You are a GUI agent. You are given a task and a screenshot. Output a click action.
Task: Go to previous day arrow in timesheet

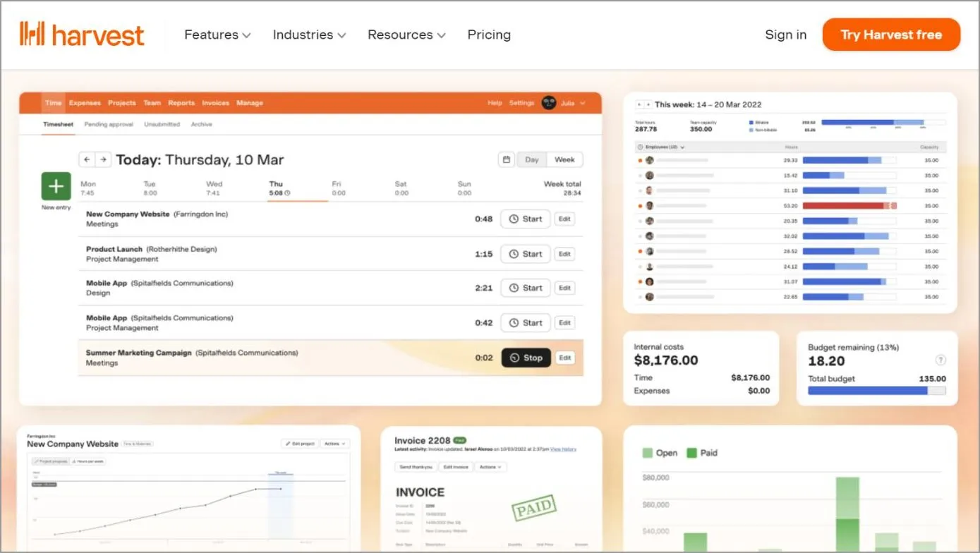(x=87, y=159)
